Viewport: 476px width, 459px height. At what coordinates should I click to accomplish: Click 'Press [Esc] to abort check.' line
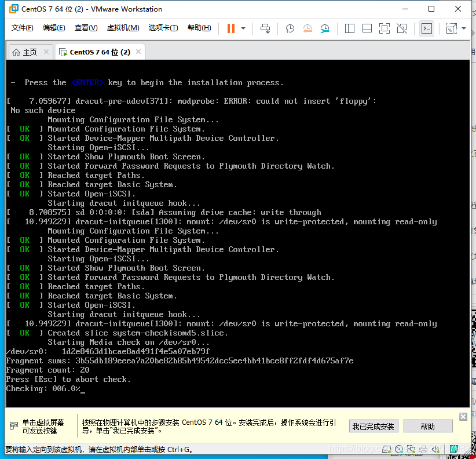tap(68, 380)
